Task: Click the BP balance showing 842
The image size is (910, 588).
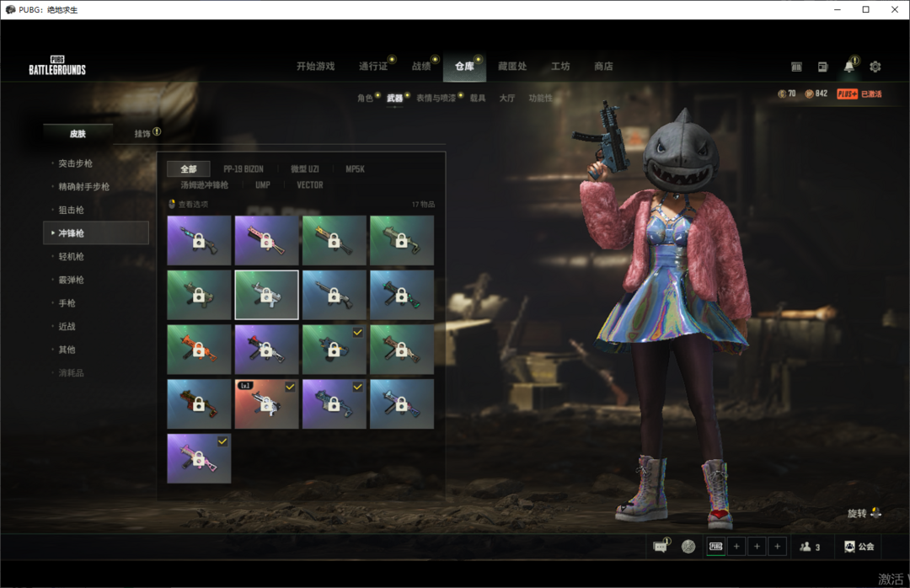Action: click(x=816, y=94)
